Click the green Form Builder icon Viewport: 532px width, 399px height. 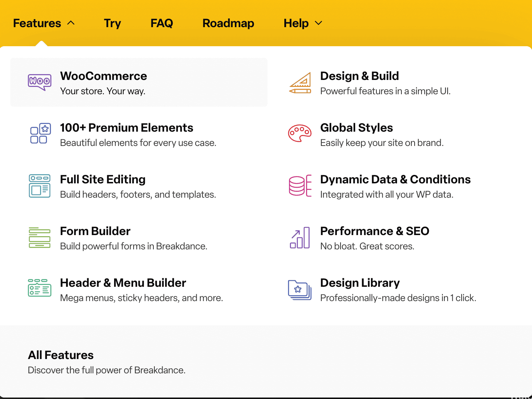tap(40, 237)
